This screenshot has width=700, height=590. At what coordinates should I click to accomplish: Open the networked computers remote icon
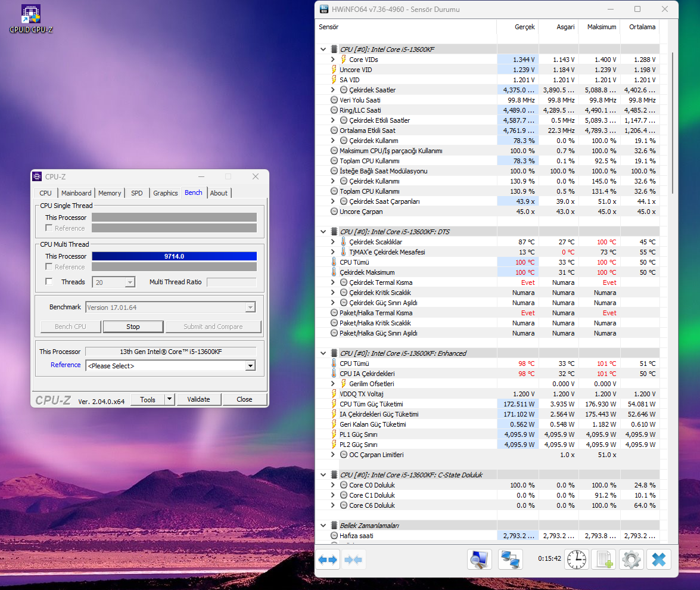510,559
